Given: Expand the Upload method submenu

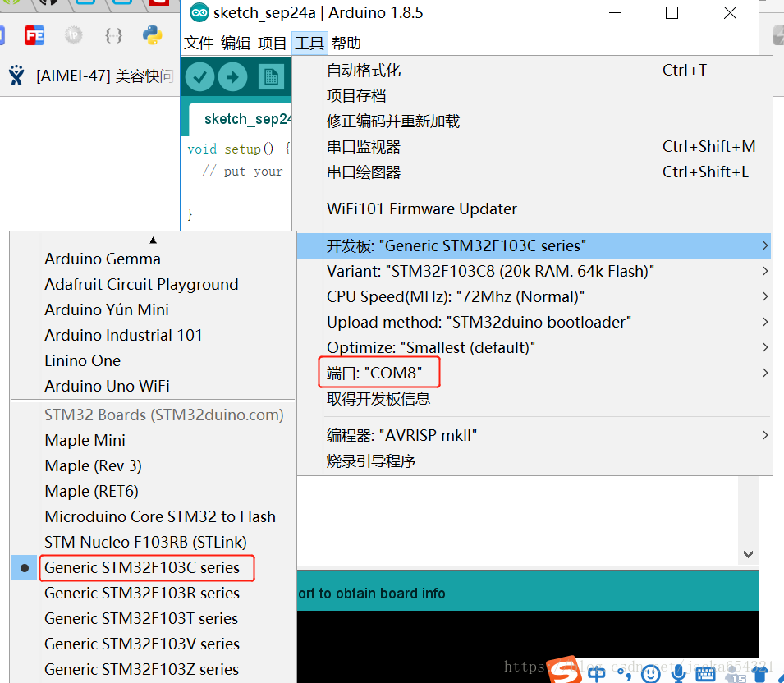Looking at the screenshot, I should coord(533,322).
